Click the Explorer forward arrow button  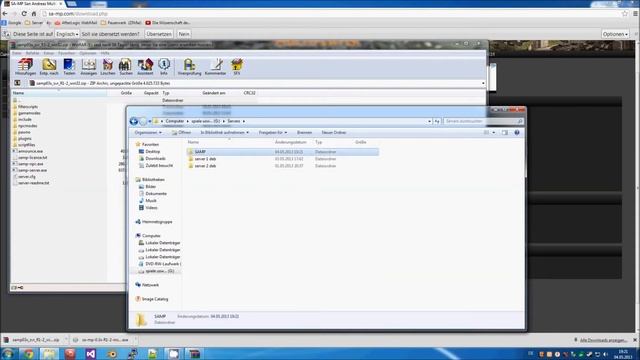click(x=142, y=121)
